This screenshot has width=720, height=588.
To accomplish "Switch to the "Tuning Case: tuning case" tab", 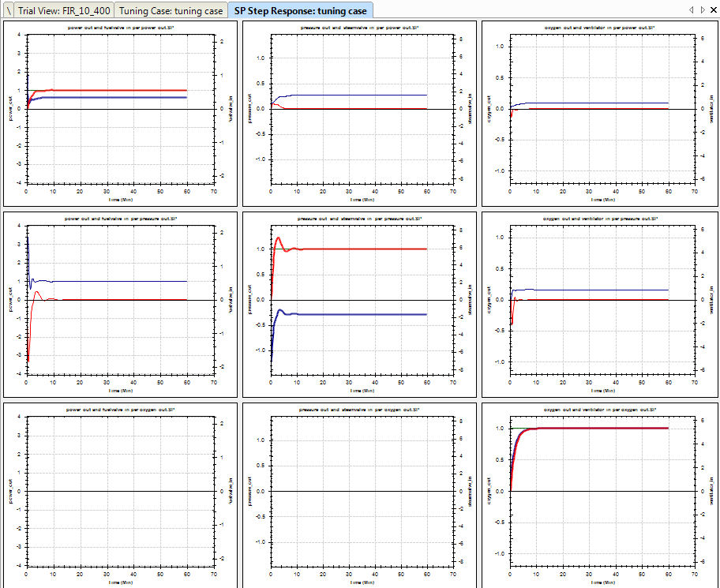I will pos(171,10).
